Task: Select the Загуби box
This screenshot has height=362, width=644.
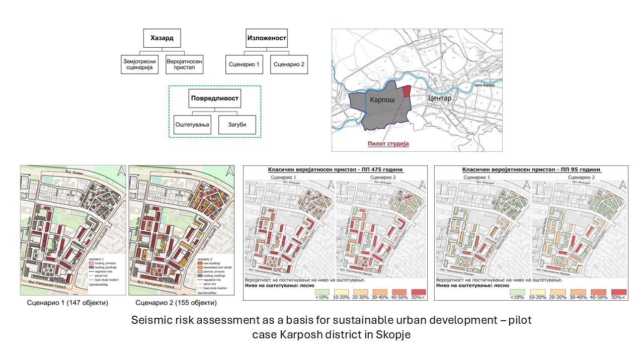Action: [x=237, y=125]
